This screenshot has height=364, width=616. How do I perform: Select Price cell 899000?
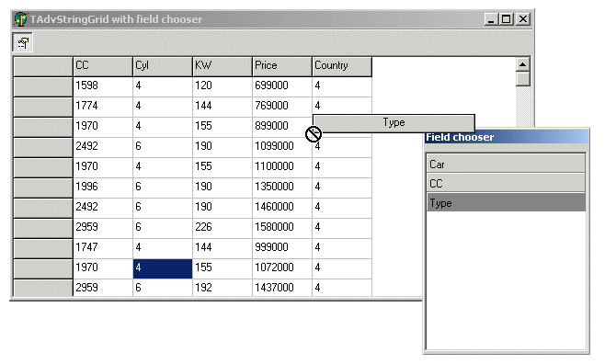282,127
